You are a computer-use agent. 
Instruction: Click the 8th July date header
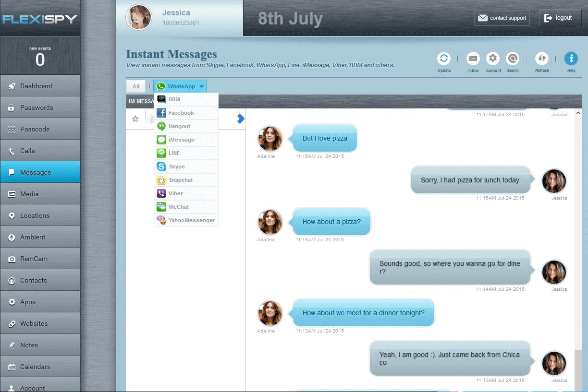click(290, 19)
